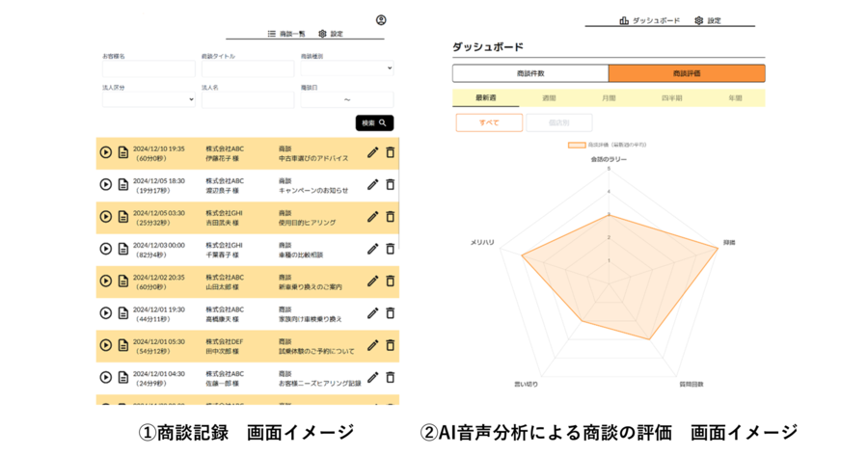Delete the 試乗体験のご予約について entry
868x456 pixels.
pos(391,345)
